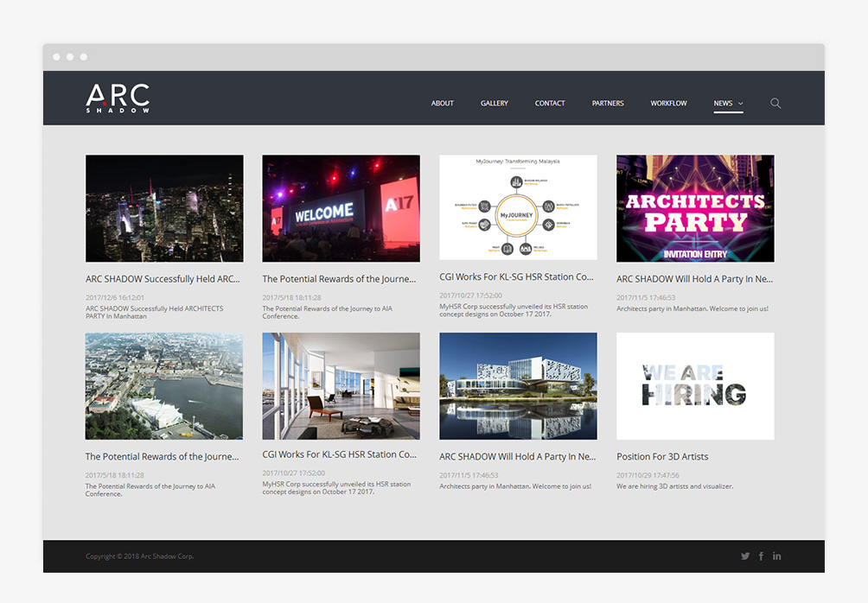Open the We Are Hiring image
This screenshot has height=603, width=868.
(x=695, y=386)
